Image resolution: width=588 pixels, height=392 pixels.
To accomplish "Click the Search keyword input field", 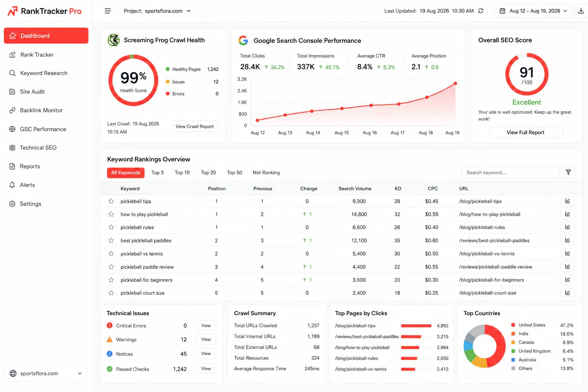I will 510,172.
